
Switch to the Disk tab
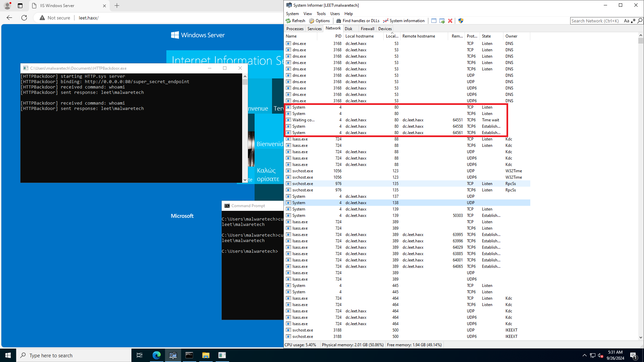click(348, 29)
